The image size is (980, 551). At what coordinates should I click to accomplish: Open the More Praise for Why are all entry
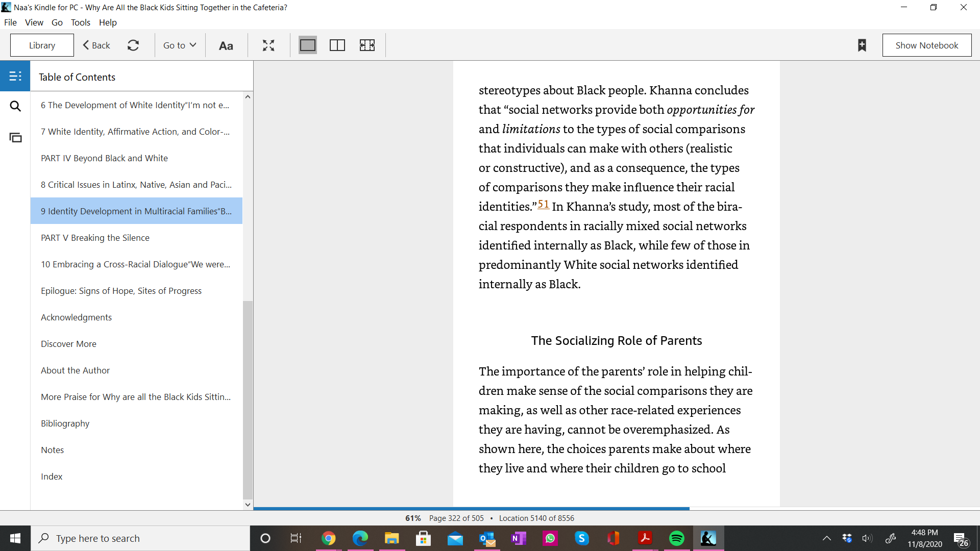point(136,397)
